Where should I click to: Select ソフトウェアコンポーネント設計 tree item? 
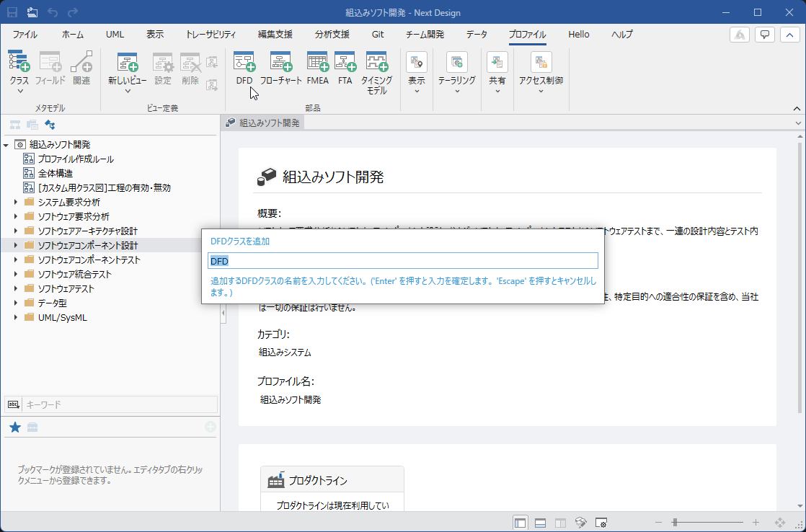88,246
